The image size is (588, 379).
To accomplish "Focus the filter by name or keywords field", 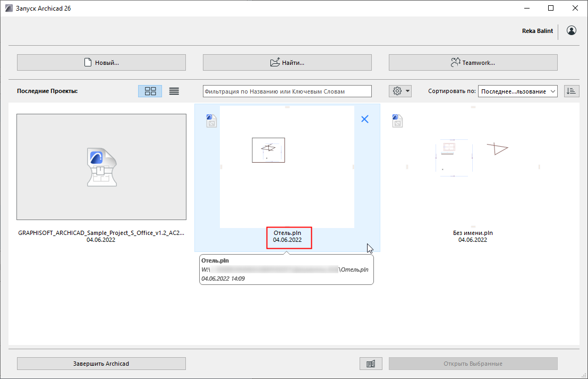I will pos(287,91).
